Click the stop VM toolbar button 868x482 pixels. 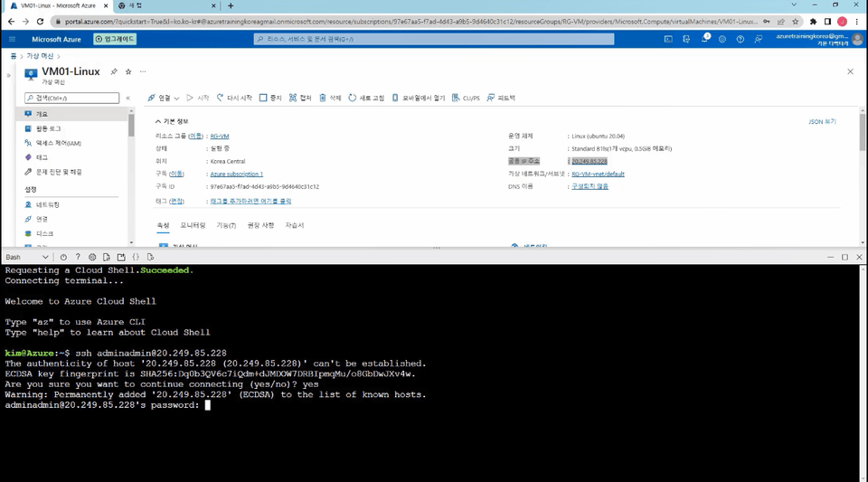click(270, 98)
